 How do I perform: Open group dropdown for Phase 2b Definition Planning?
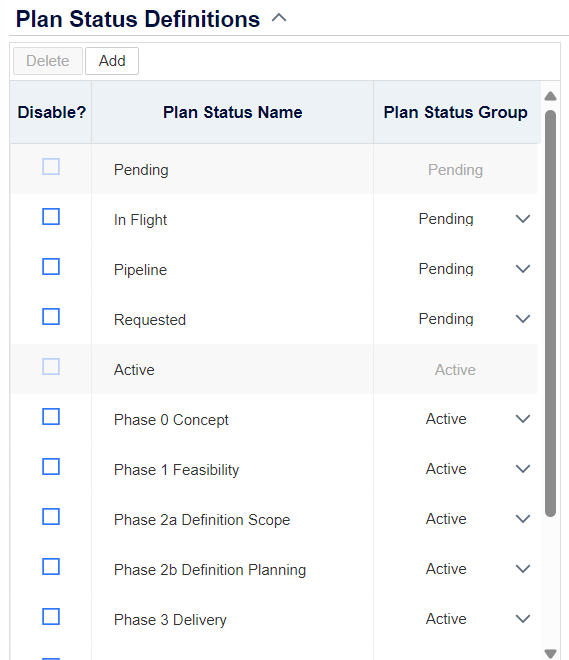point(523,569)
